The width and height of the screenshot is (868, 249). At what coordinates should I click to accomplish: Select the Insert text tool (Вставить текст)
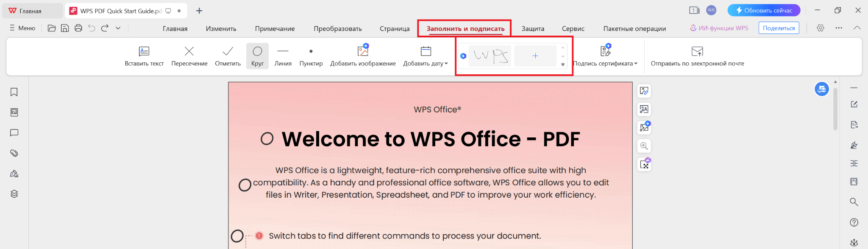click(x=144, y=56)
